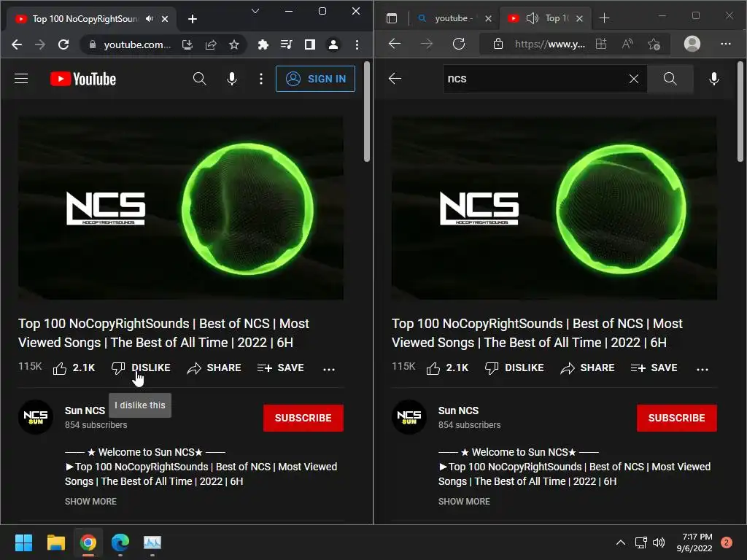Click install app icon in Chrome address bar
The image size is (747, 560).
(187, 44)
